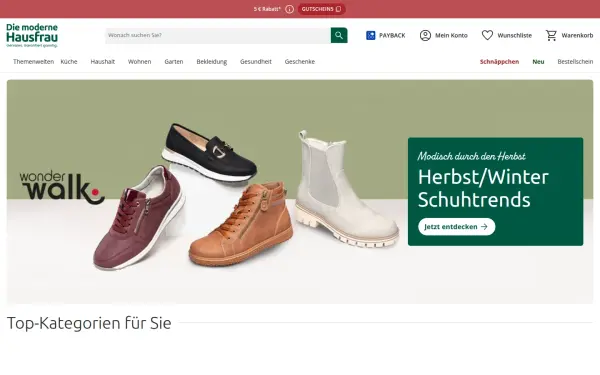Click the arrow in the Jetzt entdecken button

click(484, 227)
